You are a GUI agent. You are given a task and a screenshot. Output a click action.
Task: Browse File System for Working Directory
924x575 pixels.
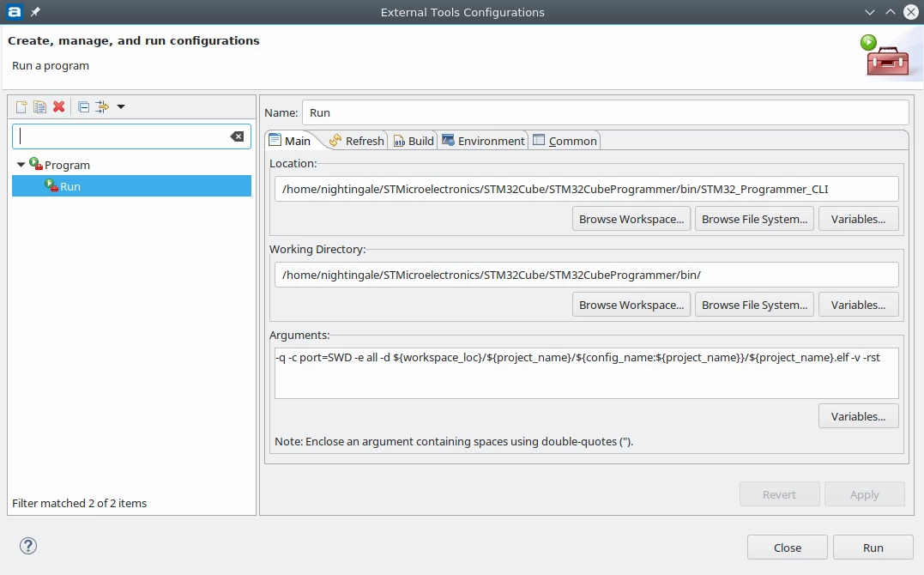point(754,305)
